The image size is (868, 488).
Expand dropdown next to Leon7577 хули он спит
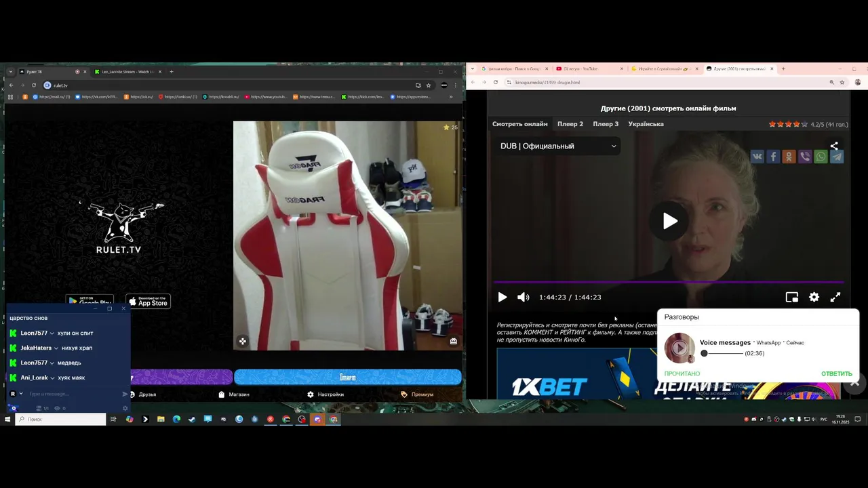(52, 333)
